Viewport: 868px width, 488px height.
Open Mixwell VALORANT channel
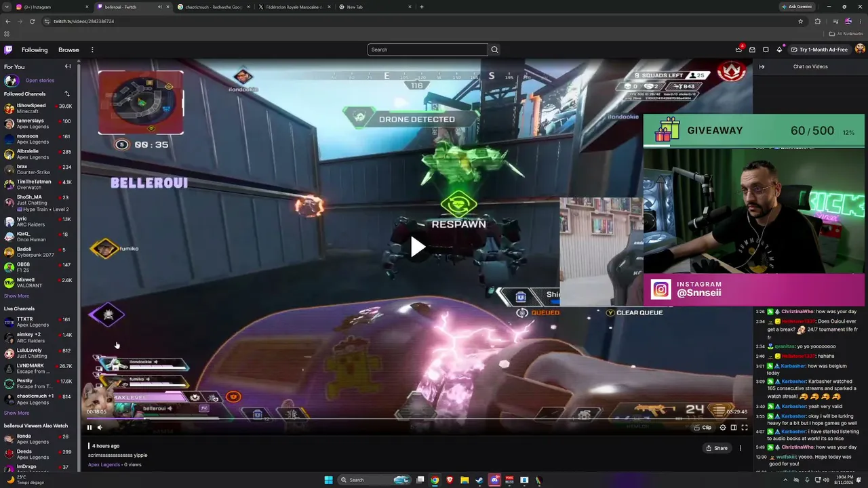pyautogui.click(x=38, y=283)
